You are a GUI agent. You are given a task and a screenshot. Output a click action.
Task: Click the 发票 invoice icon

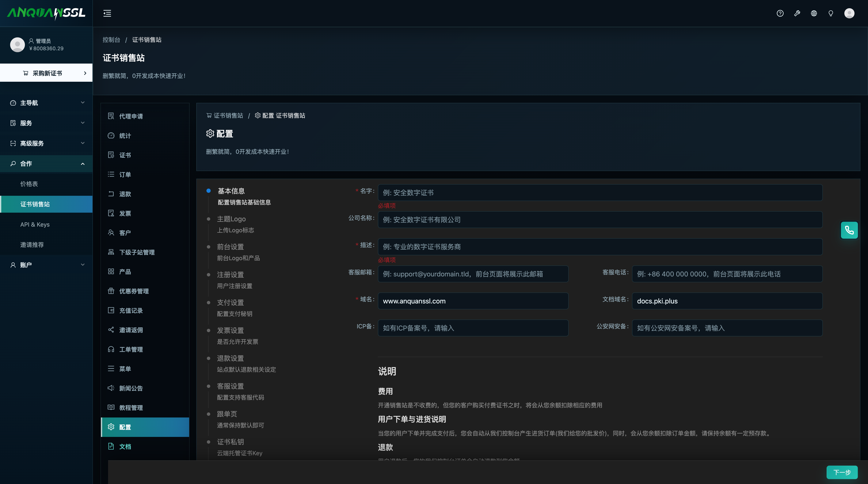[x=111, y=213]
